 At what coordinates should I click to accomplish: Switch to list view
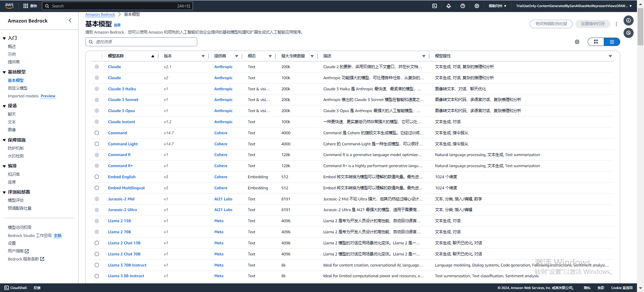point(612,42)
